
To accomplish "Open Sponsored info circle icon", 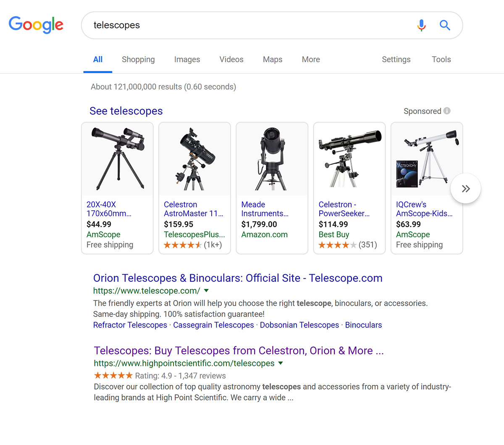I will (x=447, y=111).
